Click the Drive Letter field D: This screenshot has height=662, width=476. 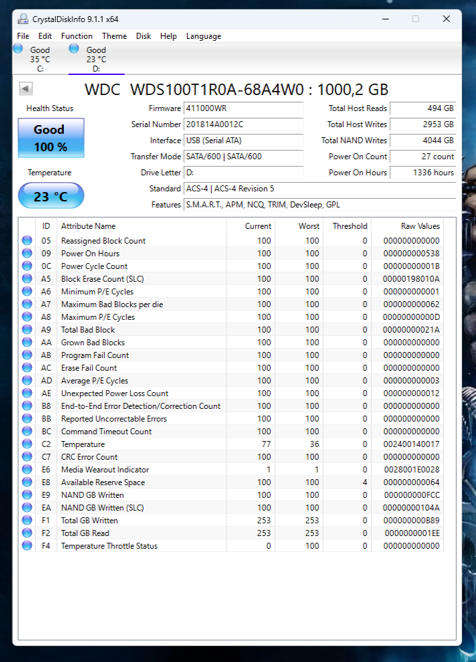(x=244, y=173)
